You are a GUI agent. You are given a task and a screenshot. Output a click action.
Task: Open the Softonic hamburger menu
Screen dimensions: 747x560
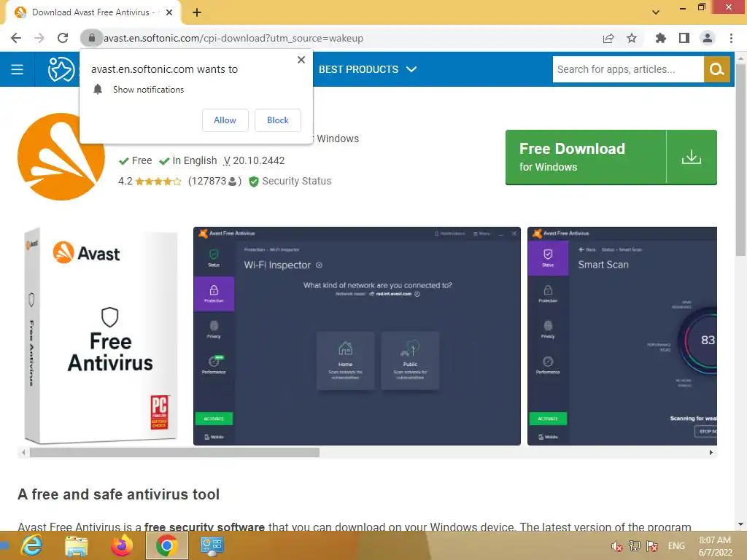pos(18,69)
